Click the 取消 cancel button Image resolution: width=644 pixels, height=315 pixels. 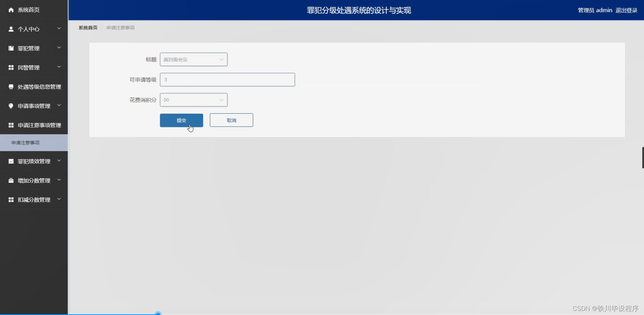[x=231, y=120]
